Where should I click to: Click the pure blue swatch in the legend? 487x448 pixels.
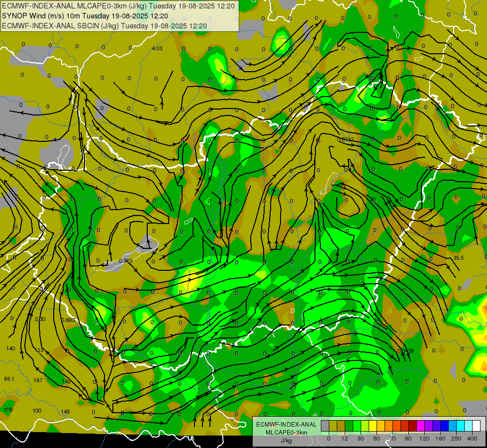pos(445,426)
